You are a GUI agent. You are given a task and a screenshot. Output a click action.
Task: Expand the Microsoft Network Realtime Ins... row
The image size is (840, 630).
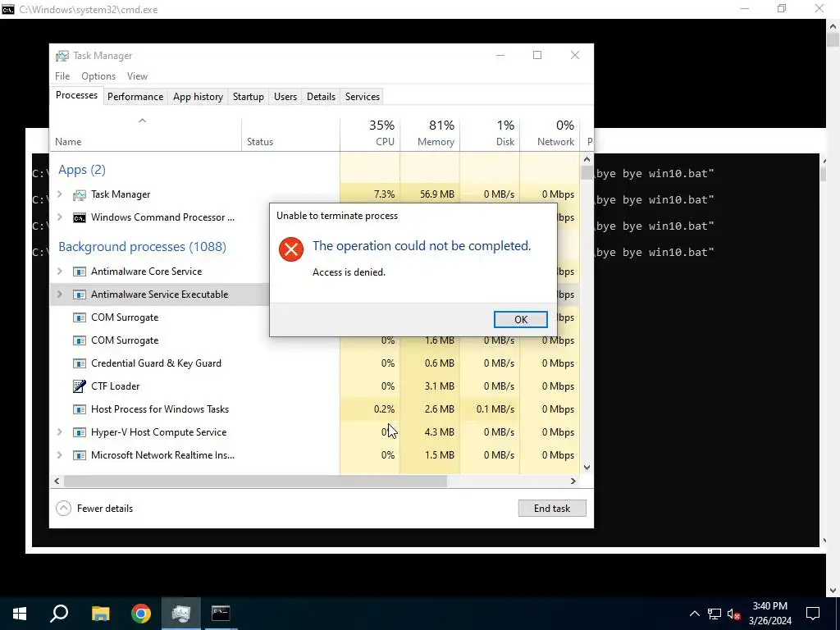pos(59,455)
